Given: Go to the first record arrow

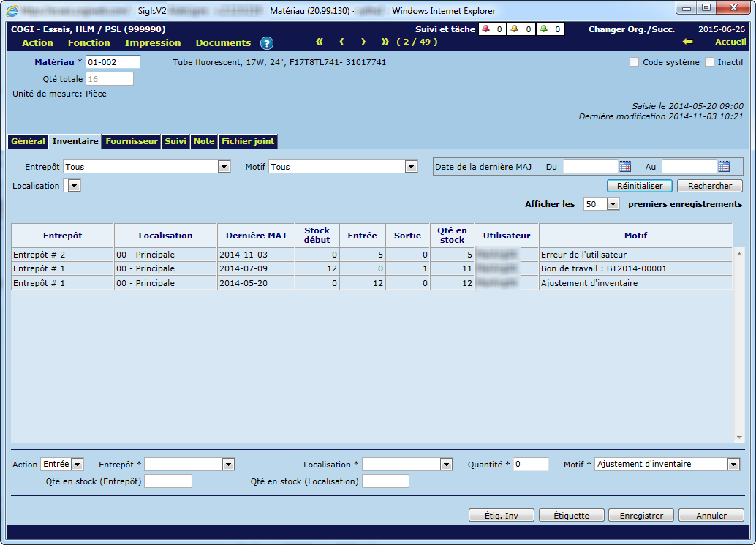Looking at the screenshot, I should click(320, 42).
